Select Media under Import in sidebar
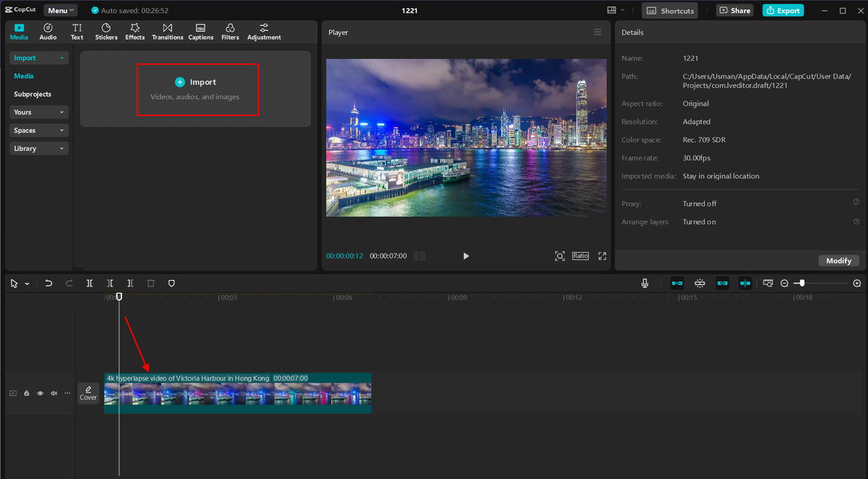This screenshot has height=479, width=868. 24,76
